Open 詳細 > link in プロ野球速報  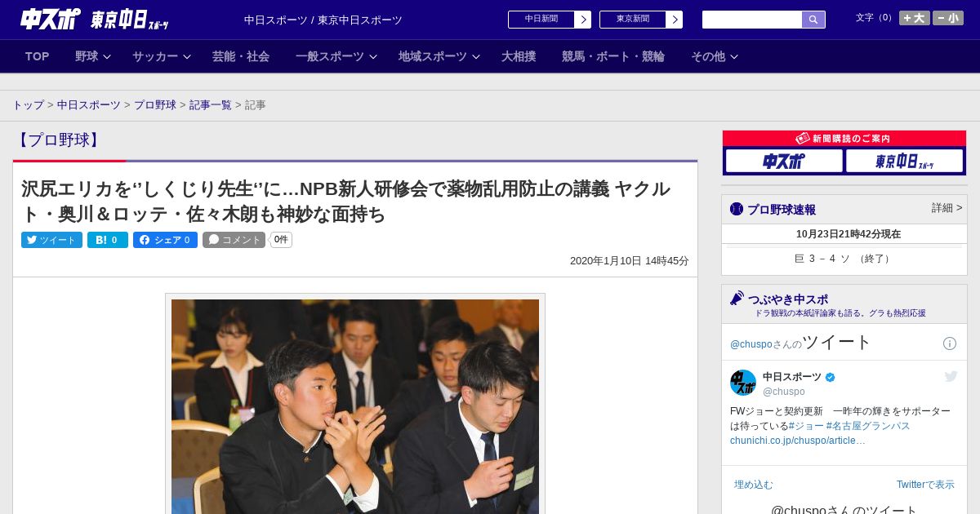click(x=947, y=208)
